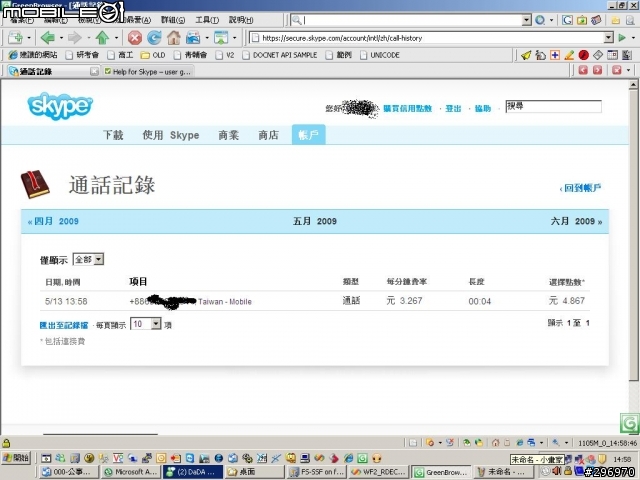Open the OLD bookmarks folder
The image size is (640, 480).
(153, 55)
